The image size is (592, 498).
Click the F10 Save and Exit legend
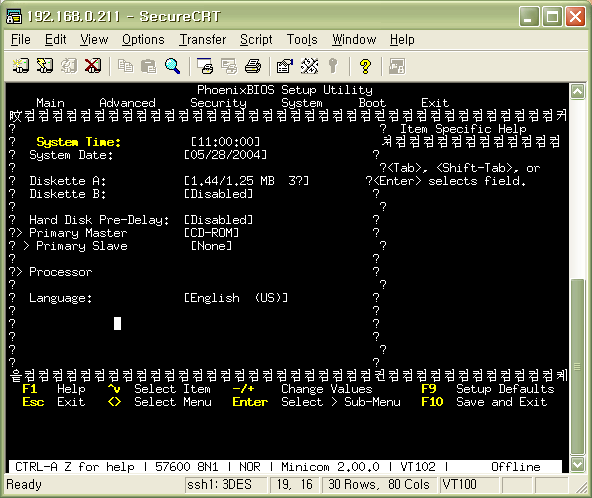coord(484,402)
